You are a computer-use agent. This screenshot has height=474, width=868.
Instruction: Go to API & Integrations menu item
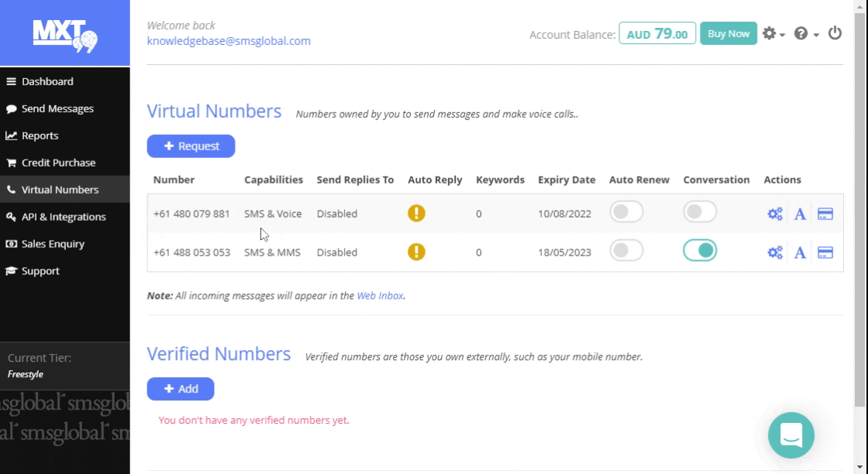tap(64, 217)
